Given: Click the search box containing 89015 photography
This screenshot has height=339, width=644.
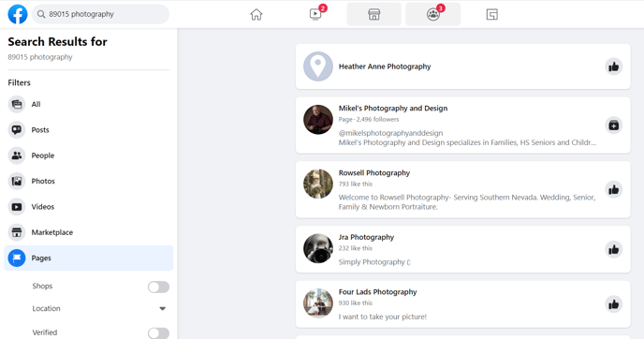Looking at the screenshot, I should click(100, 14).
